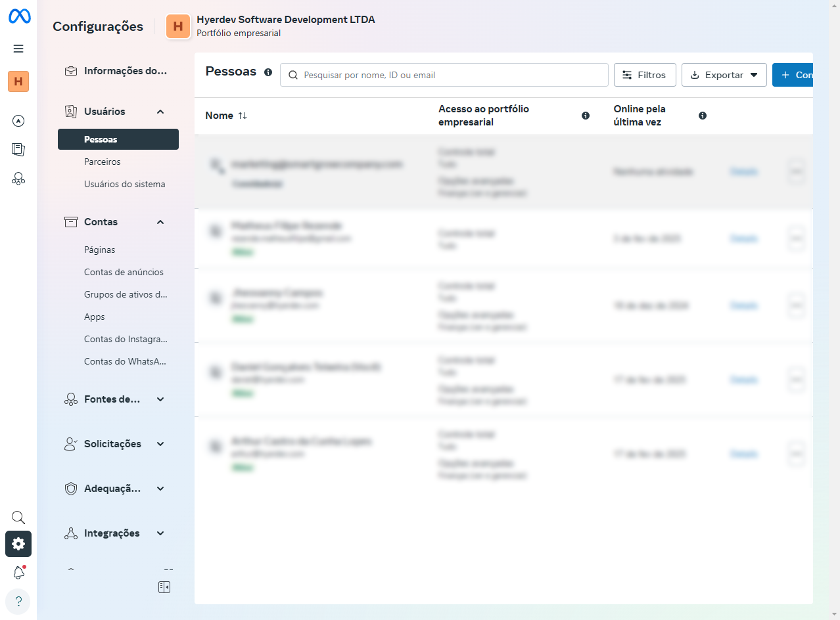Click the settings gear icon
Image resolution: width=840 pixels, height=620 pixels.
(18, 544)
